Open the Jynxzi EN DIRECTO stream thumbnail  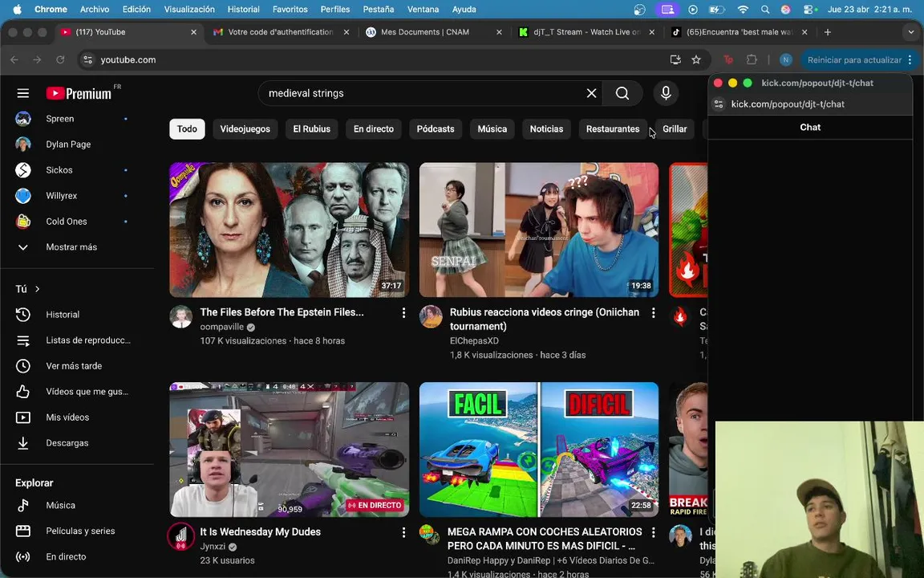click(x=290, y=450)
